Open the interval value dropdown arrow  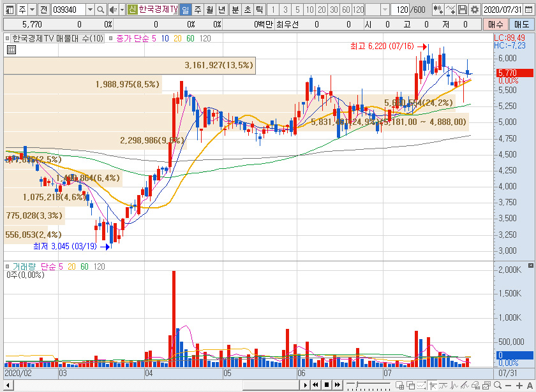(385, 10)
